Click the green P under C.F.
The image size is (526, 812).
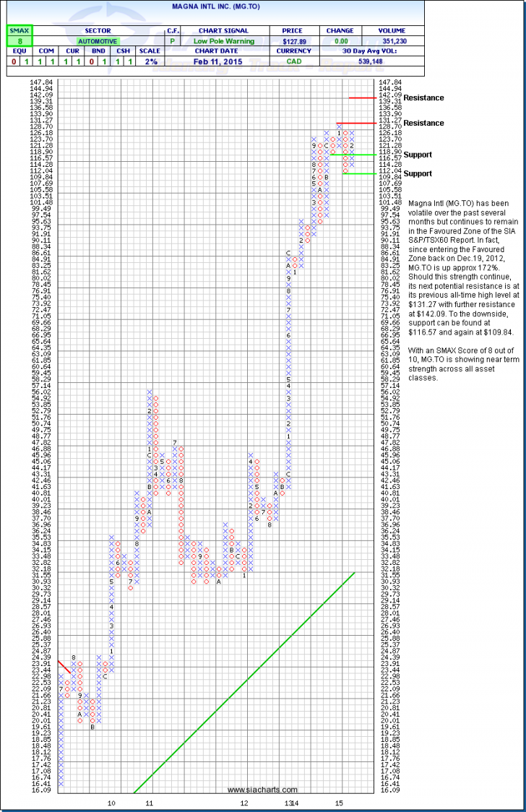click(173, 43)
